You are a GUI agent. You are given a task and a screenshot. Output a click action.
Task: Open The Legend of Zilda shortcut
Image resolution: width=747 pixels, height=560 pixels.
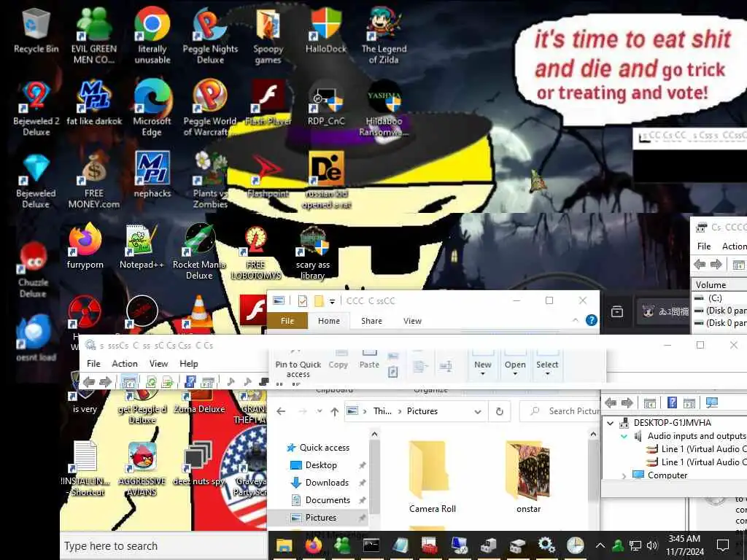coord(384,36)
